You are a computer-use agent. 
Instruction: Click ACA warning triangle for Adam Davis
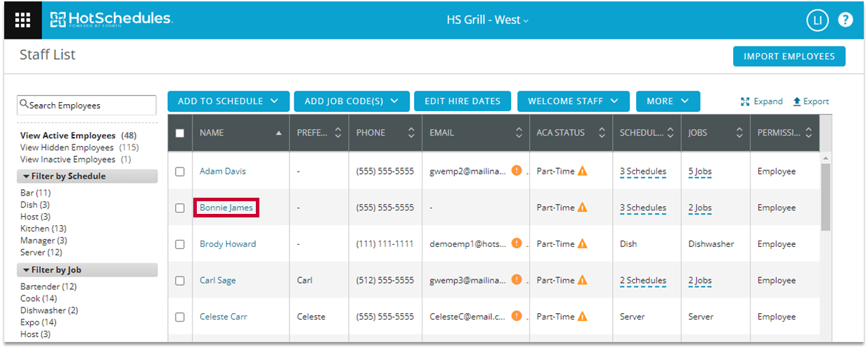tap(583, 171)
